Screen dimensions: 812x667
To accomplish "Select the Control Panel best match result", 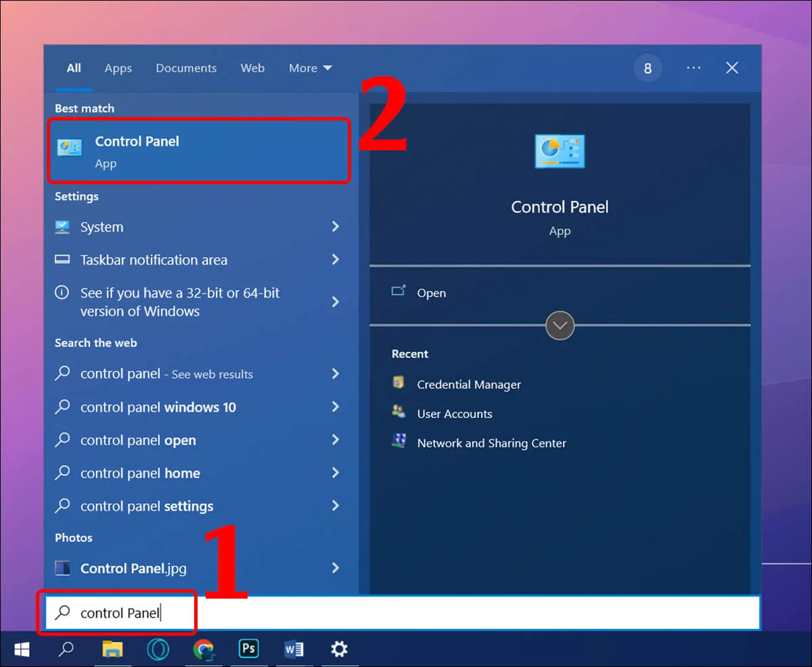I will point(199,151).
